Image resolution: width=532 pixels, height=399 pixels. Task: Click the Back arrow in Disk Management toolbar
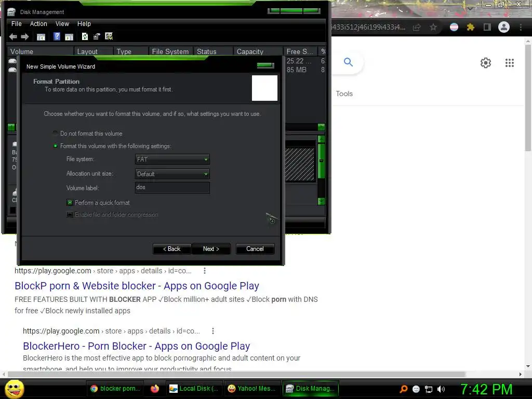click(13, 37)
